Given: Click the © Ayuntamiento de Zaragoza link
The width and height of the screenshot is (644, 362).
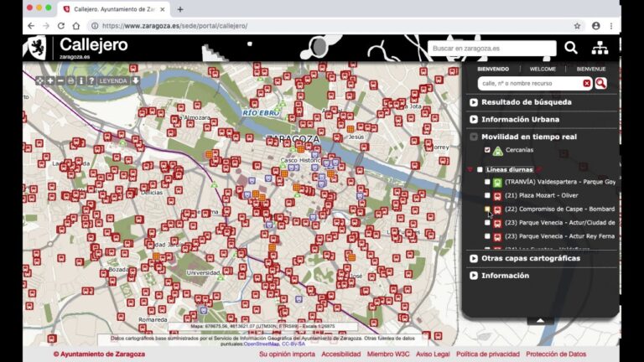Looking at the screenshot, I should click(99, 354).
